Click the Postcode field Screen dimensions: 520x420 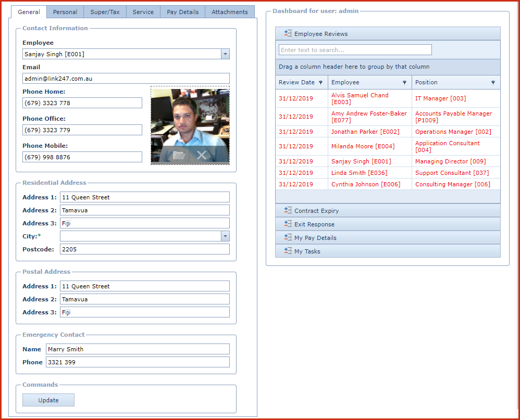[145, 249]
